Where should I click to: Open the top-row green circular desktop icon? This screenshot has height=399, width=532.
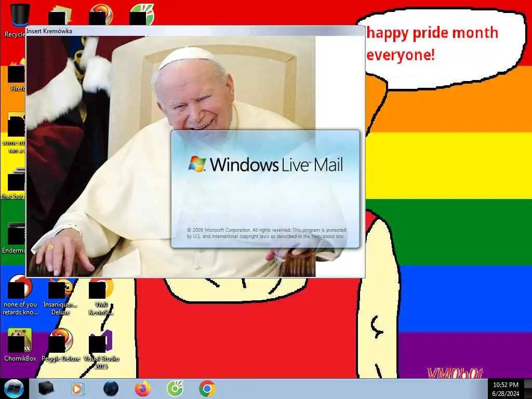[x=141, y=15]
